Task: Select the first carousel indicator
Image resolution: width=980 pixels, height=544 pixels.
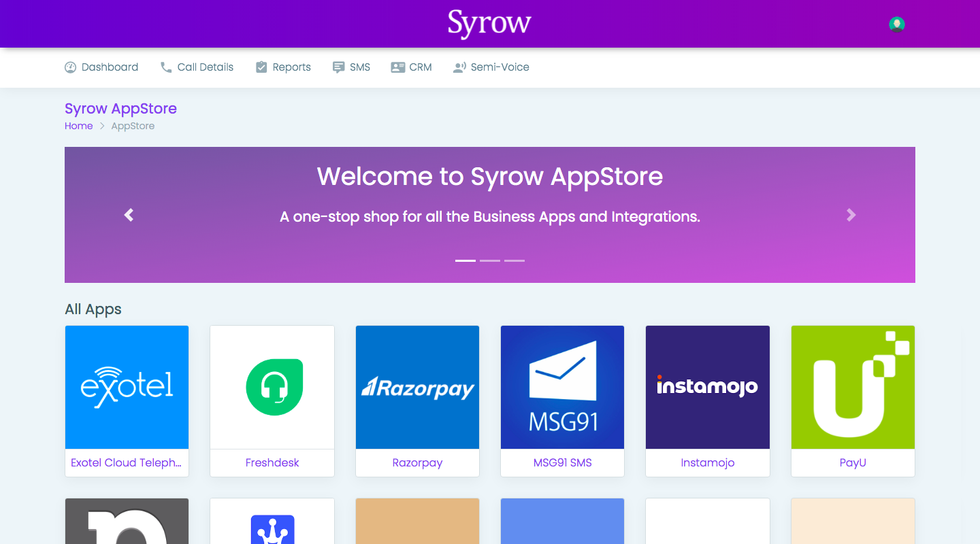Action: tap(465, 260)
